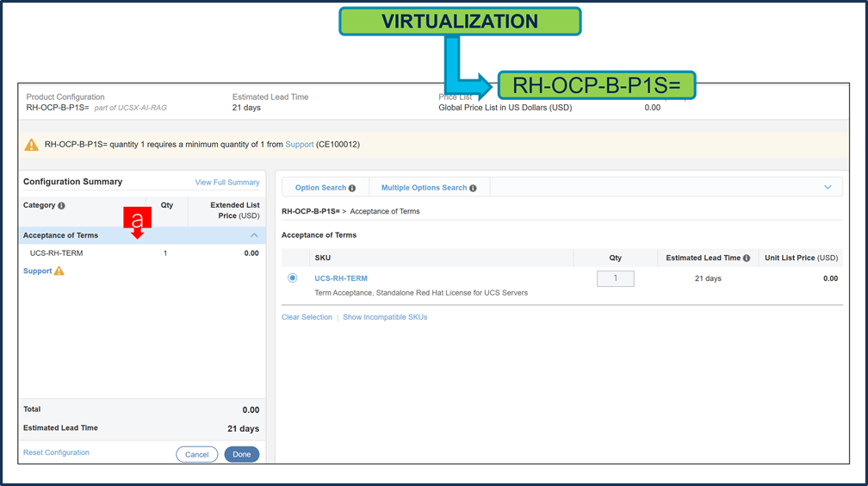Click the Total amount 0.00 value
This screenshot has width=868, height=486.
pos(251,410)
